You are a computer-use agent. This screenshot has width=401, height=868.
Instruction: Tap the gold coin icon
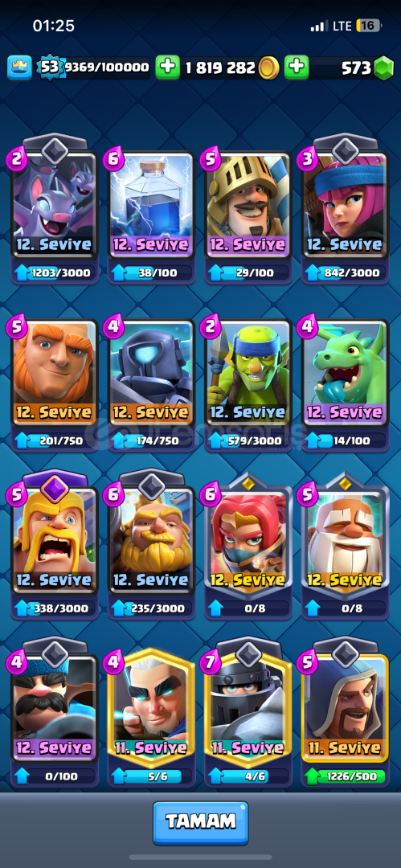tap(268, 68)
